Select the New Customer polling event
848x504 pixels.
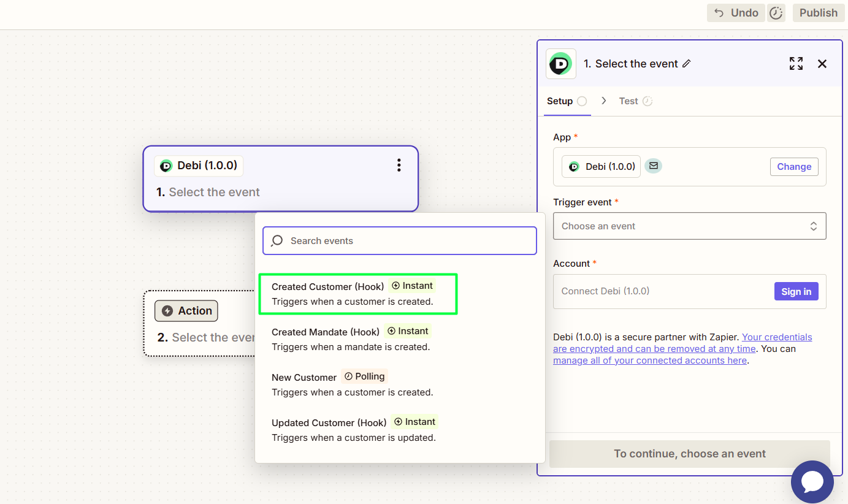pyautogui.click(x=400, y=384)
